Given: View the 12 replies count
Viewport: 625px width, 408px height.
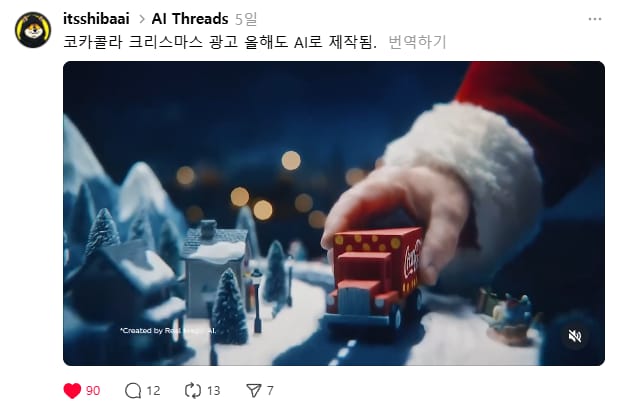Looking at the screenshot, I should click(x=153, y=390).
